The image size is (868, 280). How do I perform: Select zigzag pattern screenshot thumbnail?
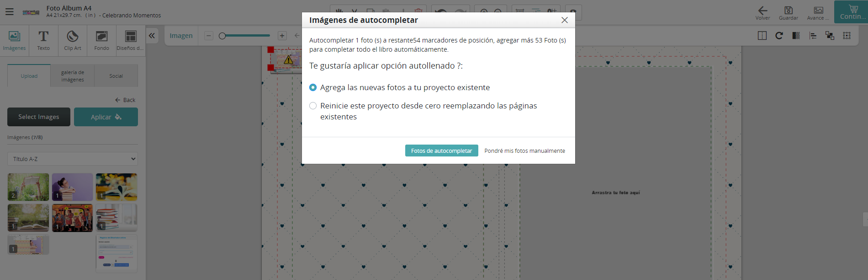(28, 245)
